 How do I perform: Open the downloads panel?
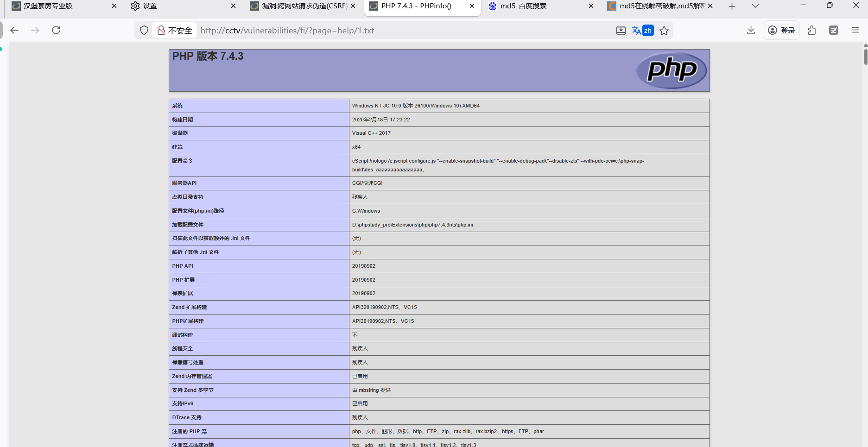pyautogui.click(x=751, y=30)
